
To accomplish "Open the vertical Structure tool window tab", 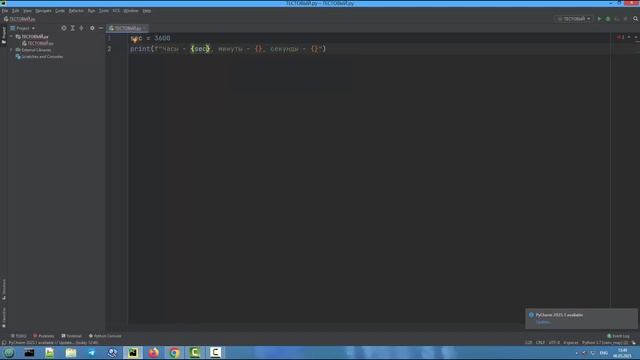I will tap(4, 289).
